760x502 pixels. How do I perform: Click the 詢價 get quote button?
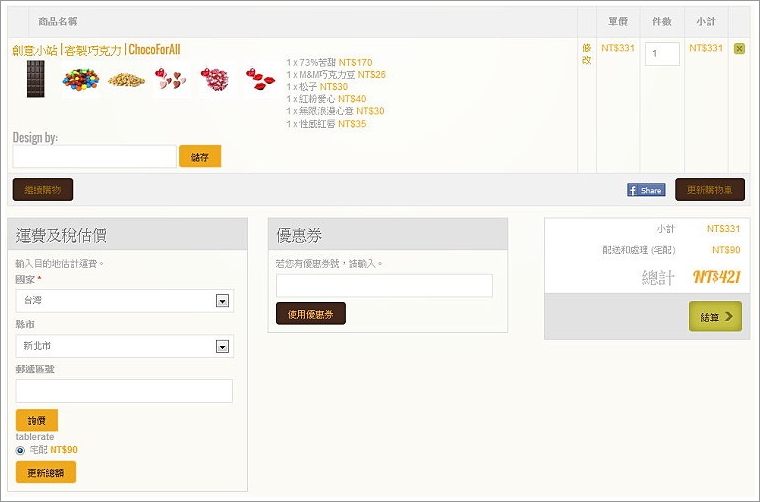click(x=37, y=420)
